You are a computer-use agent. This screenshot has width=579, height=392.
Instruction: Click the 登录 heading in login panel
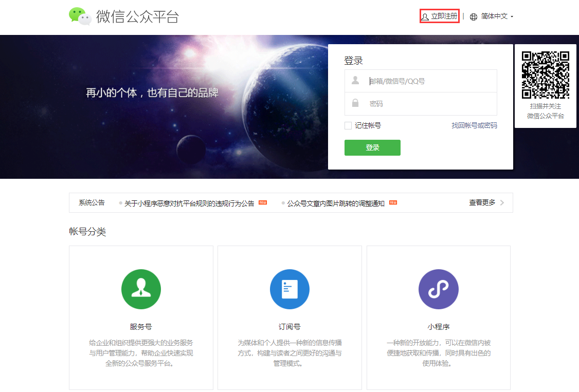click(x=353, y=61)
